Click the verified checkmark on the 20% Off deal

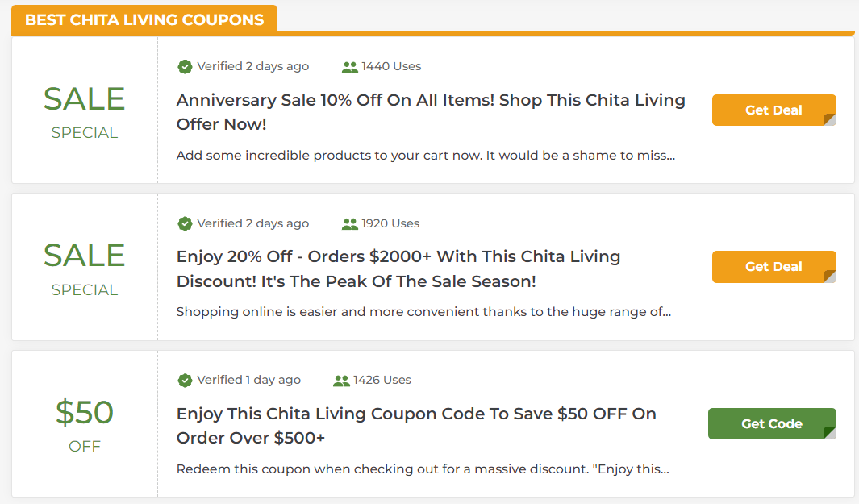pyautogui.click(x=186, y=223)
